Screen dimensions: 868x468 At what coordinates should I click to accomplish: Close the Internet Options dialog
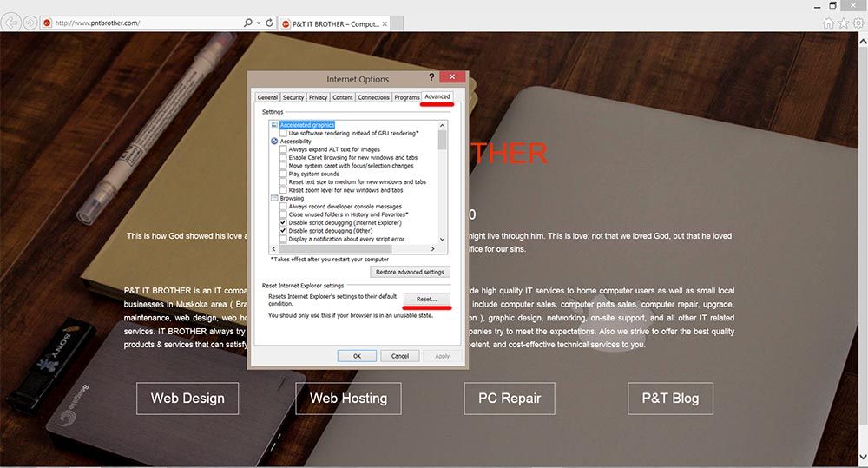452,77
